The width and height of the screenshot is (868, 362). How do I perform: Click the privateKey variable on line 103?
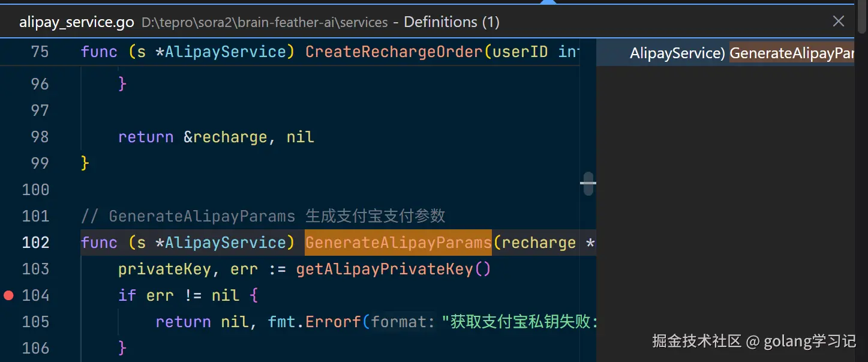point(164,269)
